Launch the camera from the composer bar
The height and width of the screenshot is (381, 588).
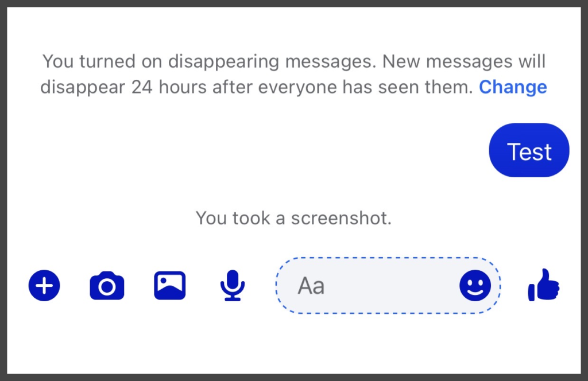point(107,286)
